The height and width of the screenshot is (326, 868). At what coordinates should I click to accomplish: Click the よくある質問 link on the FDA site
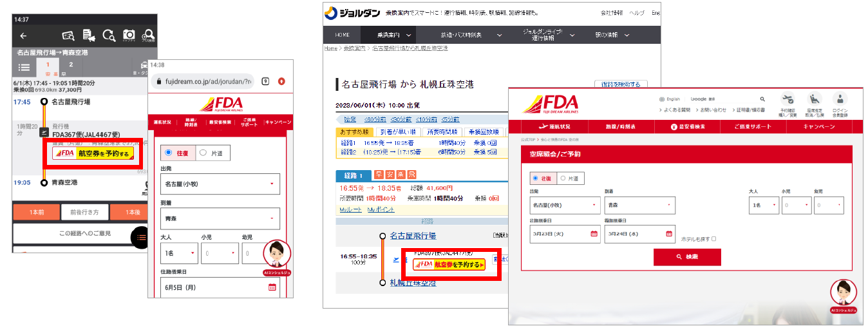[675, 110]
